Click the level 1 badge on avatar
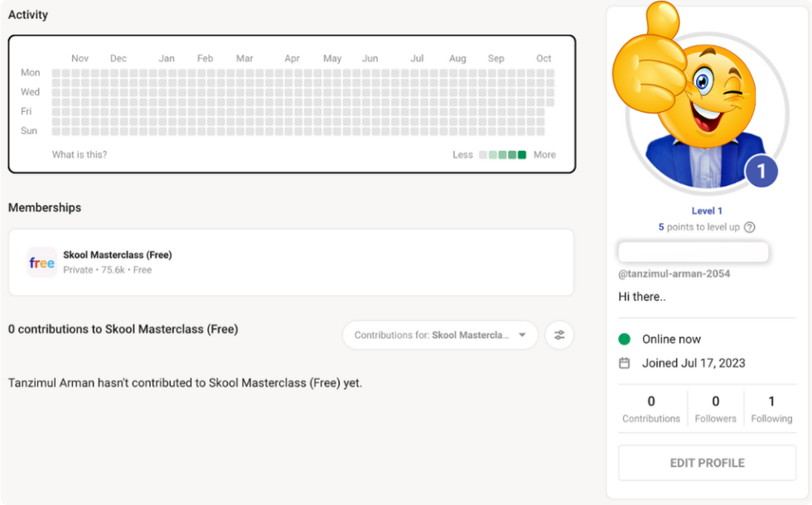This screenshot has width=812, height=505. click(761, 172)
